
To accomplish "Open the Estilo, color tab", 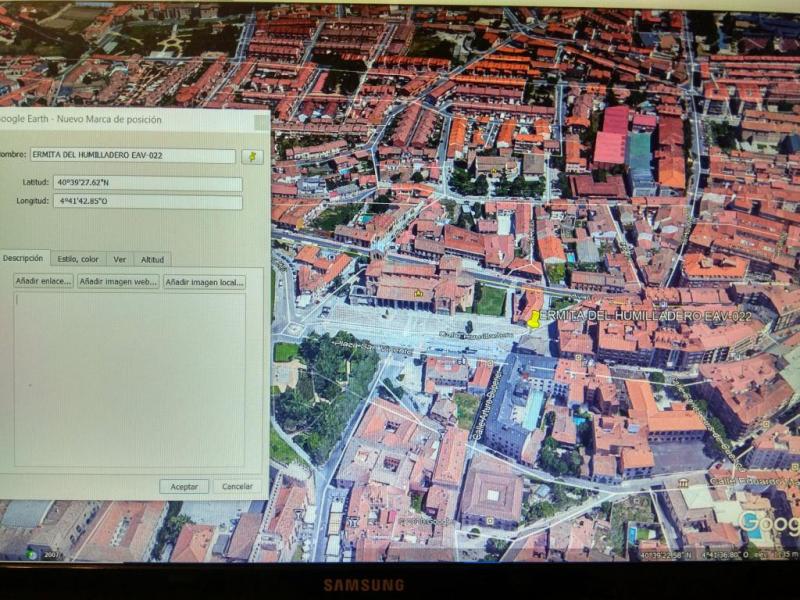I will click(77, 259).
